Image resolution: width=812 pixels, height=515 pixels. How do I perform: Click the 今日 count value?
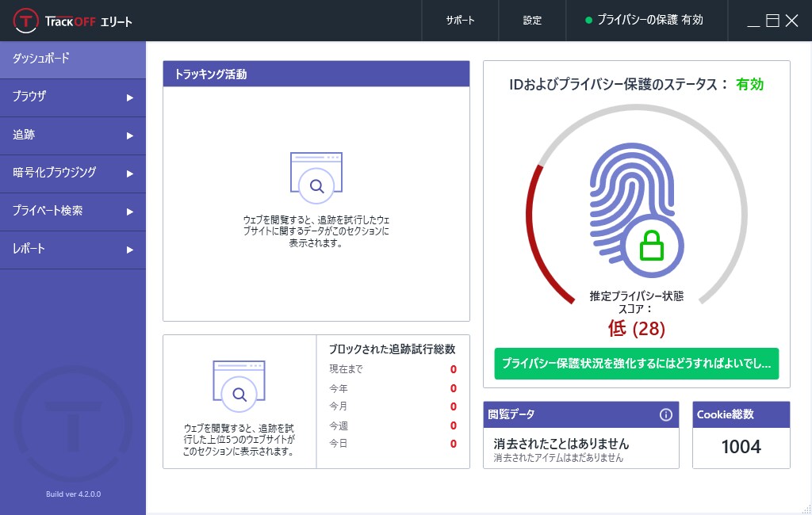[x=453, y=444]
